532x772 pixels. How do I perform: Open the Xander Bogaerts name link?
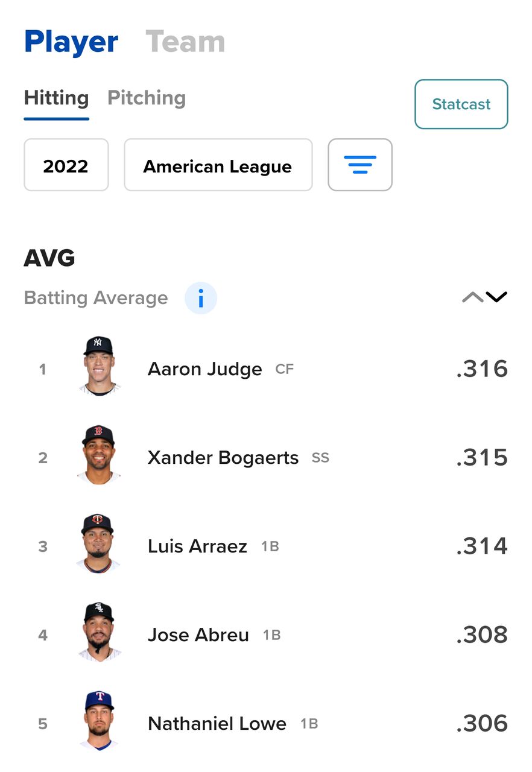(223, 458)
